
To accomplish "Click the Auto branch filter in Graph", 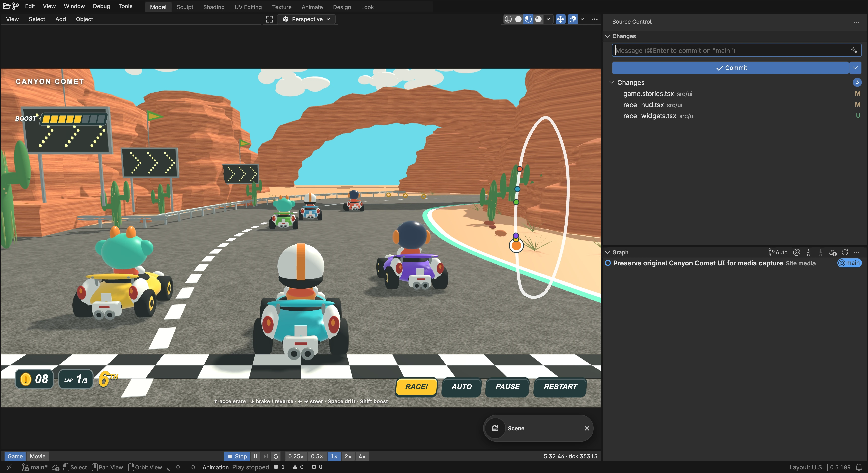I will [778, 252].
